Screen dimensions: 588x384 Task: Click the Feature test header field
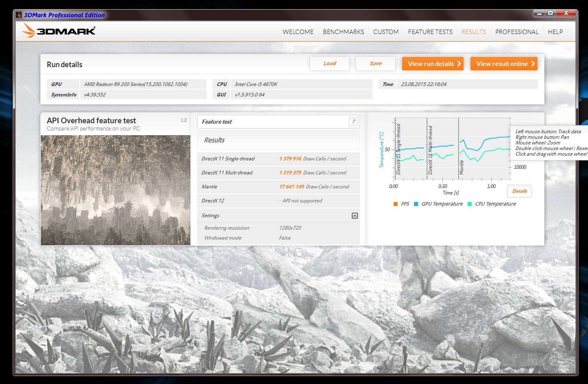[x=278, y=122]
